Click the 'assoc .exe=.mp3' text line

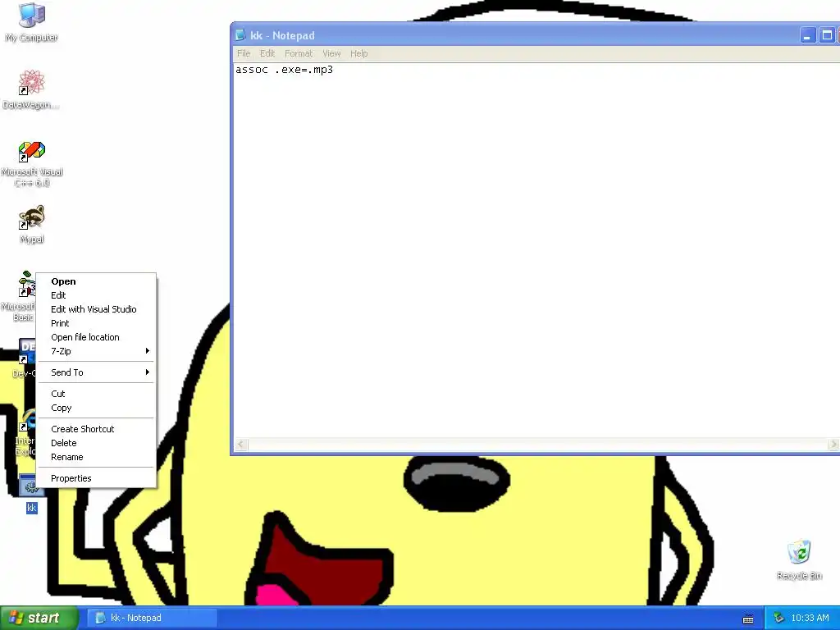(284, 70)
